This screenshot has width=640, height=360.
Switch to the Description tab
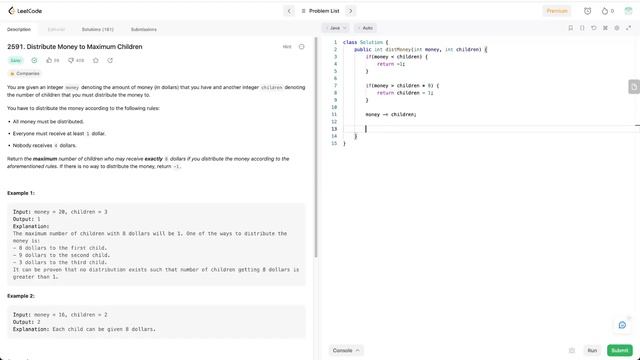[x=19, y=29]
